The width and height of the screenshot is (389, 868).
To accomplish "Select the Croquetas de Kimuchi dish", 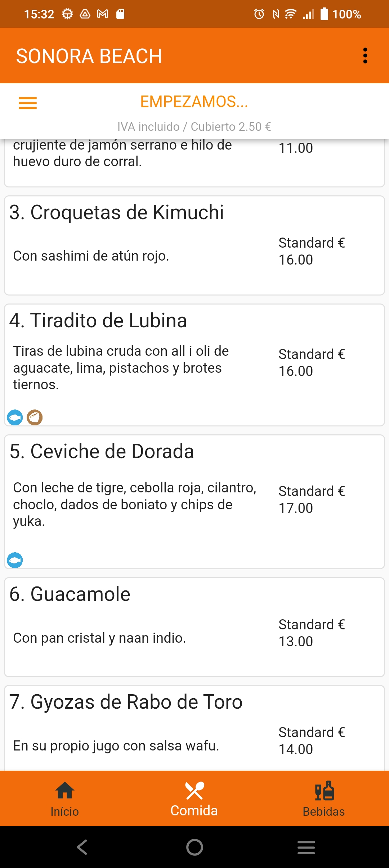I will (116, 212).
